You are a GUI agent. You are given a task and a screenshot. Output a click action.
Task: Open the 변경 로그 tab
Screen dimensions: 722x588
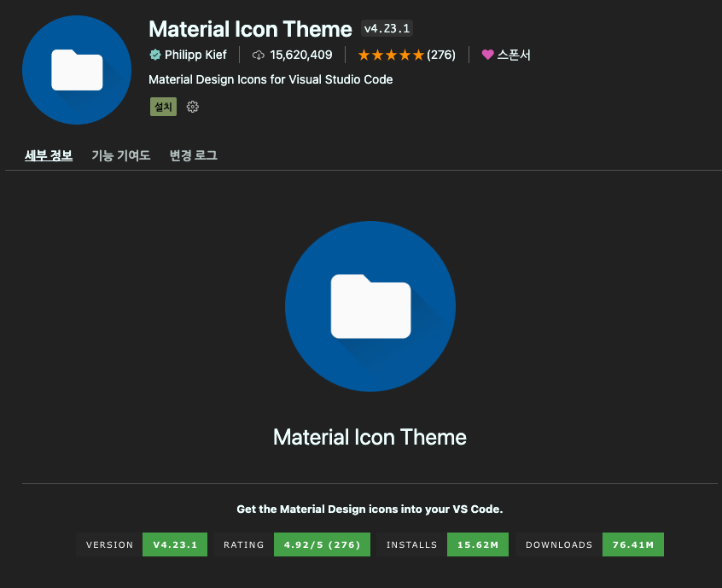pos(194,155)
